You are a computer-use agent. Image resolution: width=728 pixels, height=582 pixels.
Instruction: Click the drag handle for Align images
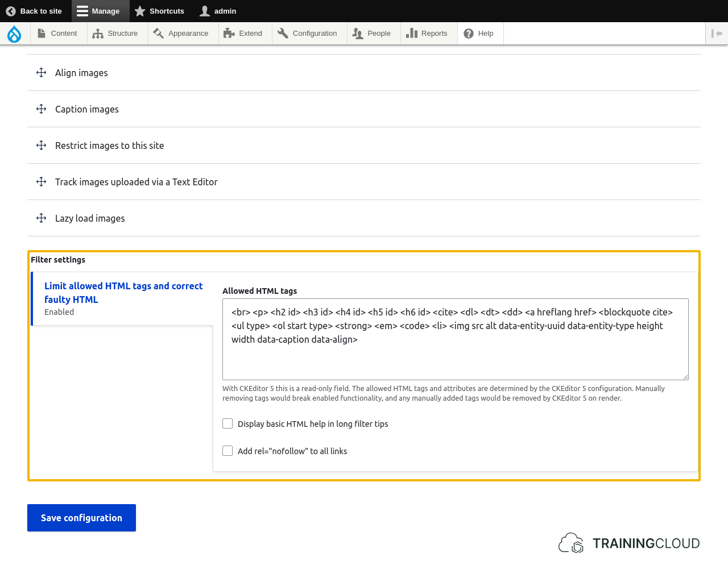(x=41, y=73)
